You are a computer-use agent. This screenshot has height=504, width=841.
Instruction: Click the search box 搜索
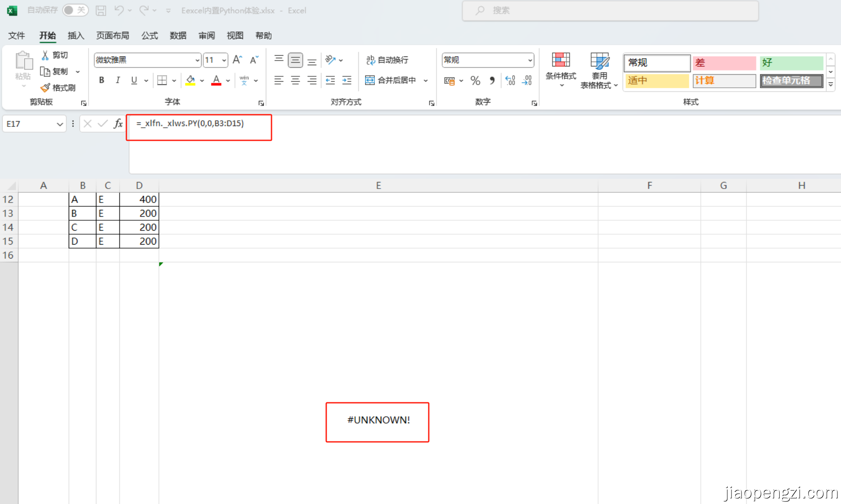click(x=610, y=10)
